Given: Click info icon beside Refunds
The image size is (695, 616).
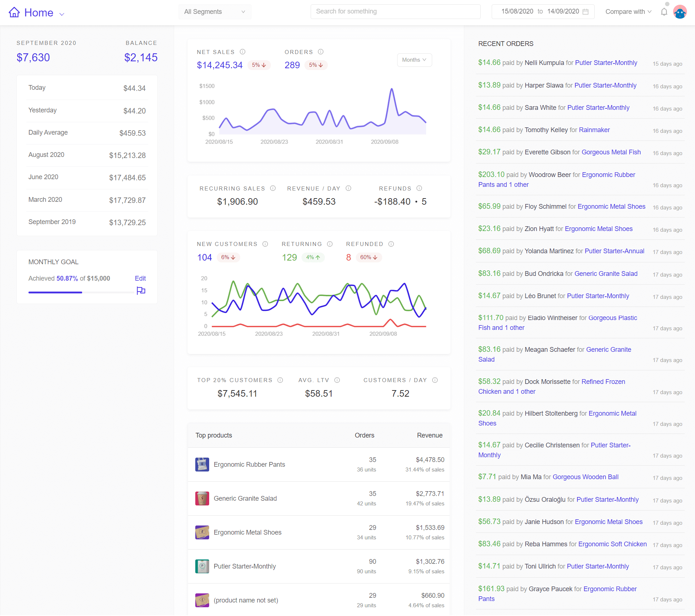Looking at the screenshot, I should (419, 188).
